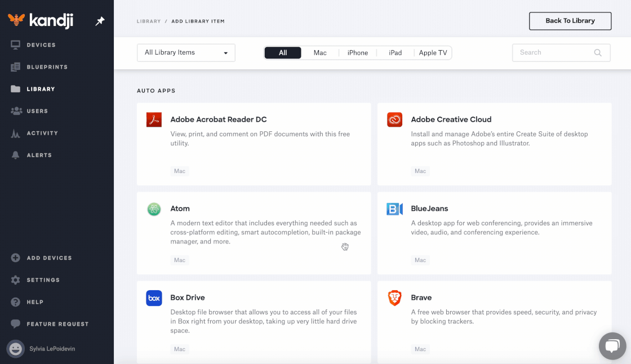Click the Brave browser lion icon
The height and width of the screenshot is (364, 631).
394,298
